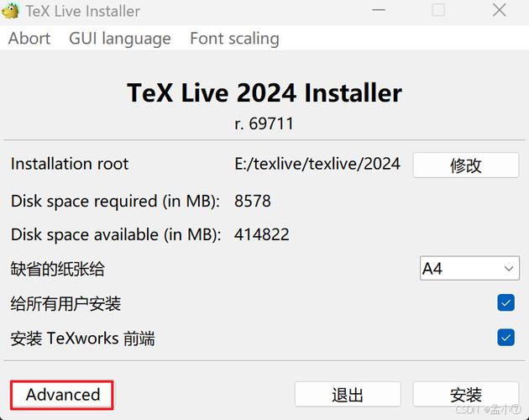The image size is (529, 420).
Task: Open the Abort menu
Action: (x=29, y=38)
